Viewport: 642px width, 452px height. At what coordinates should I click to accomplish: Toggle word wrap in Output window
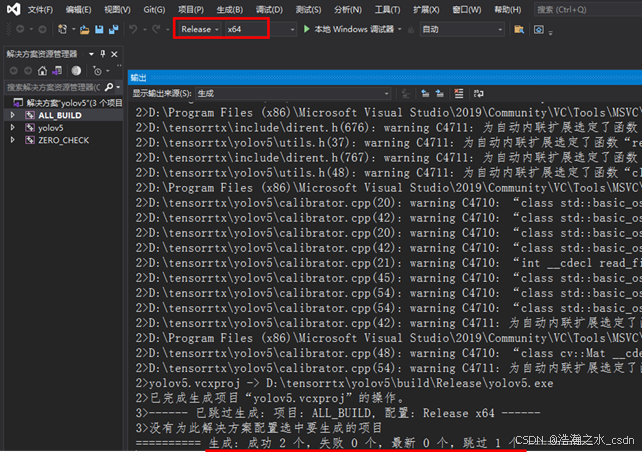478,94
